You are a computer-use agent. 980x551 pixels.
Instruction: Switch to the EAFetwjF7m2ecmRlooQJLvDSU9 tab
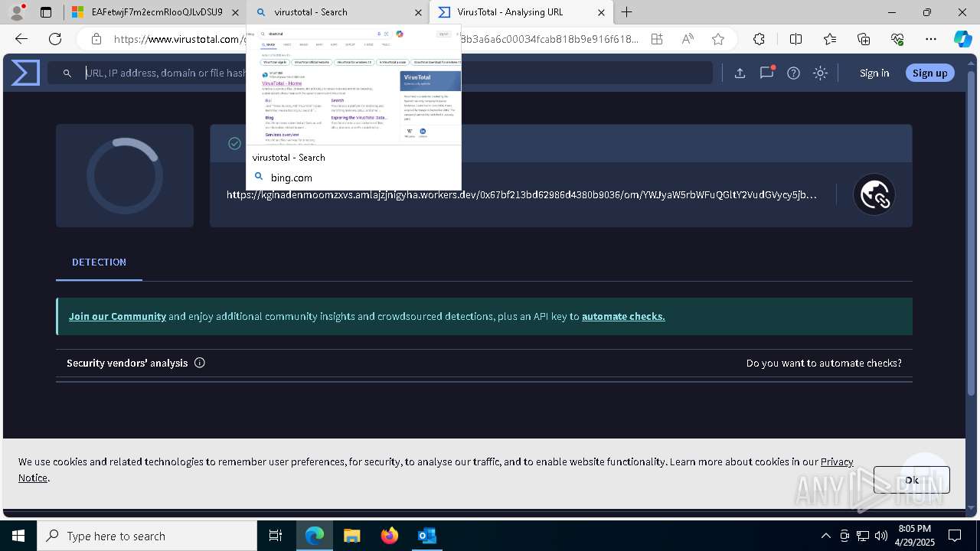tap(153, 12)
